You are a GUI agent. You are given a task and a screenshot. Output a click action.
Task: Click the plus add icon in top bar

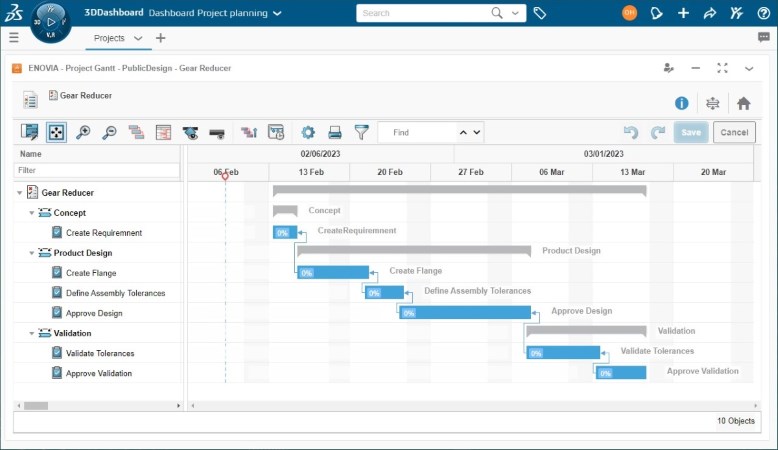683,13
